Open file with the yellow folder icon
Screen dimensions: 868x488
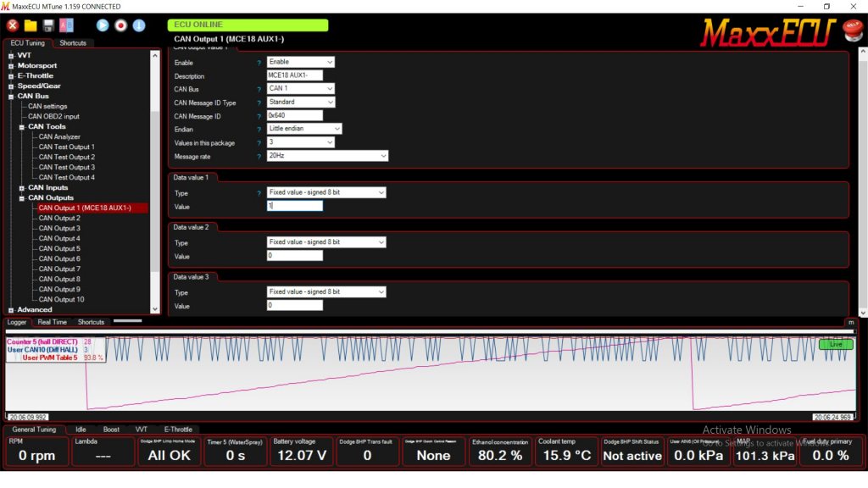(x=31, y=25)
